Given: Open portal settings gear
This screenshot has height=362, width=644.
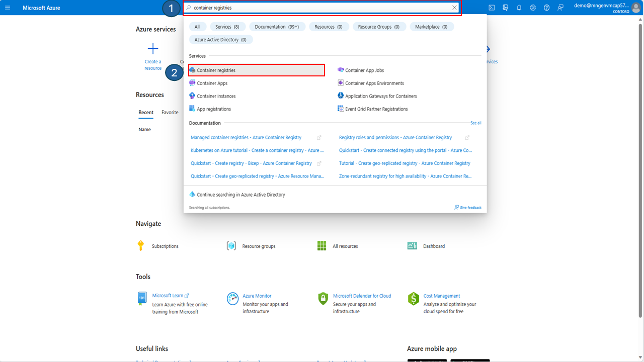Looking at the screenshot, I should coord(533,8).
